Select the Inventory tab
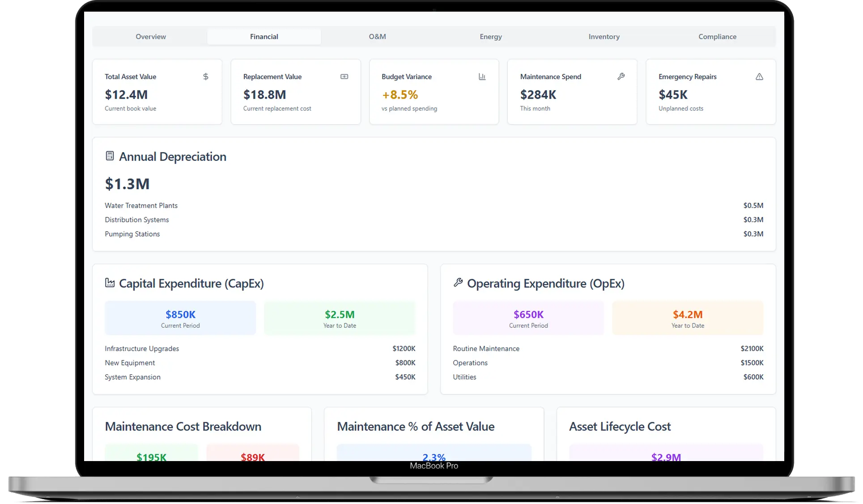 click(604, 36)
